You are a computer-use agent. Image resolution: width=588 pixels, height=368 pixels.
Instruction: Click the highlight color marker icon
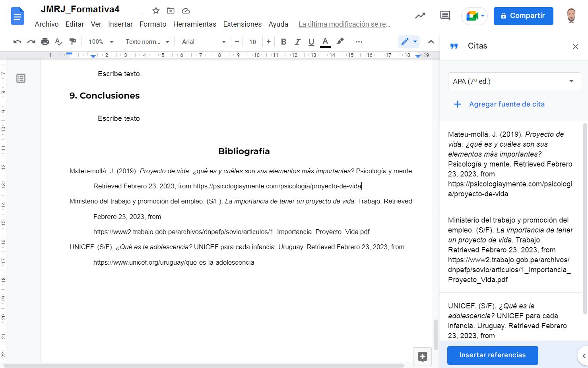point(340,42)
